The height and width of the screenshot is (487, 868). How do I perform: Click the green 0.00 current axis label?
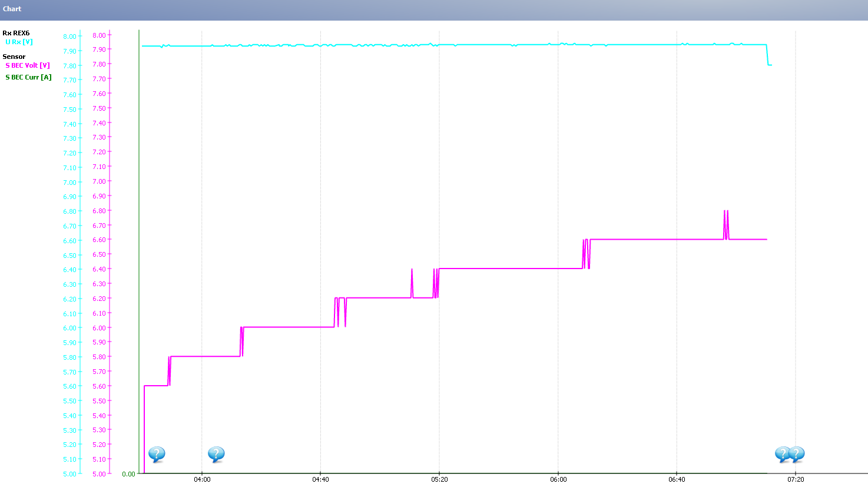[x=128, y=474]
